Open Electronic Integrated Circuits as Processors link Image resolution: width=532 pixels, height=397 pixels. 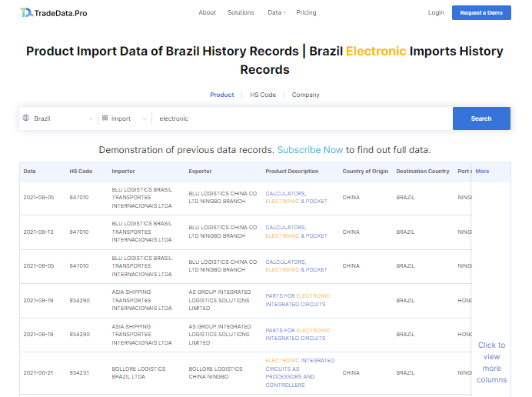pos(300,372)
